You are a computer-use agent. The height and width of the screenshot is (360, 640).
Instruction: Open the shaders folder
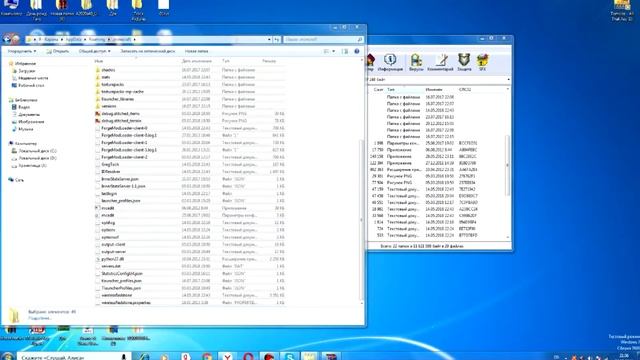[x=108, y=70]
